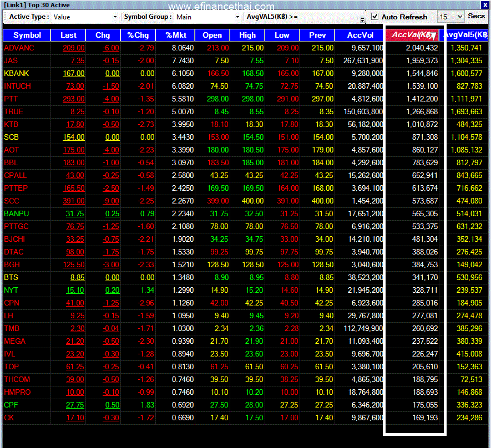Select the THCOM symbol

coord(17,379)
